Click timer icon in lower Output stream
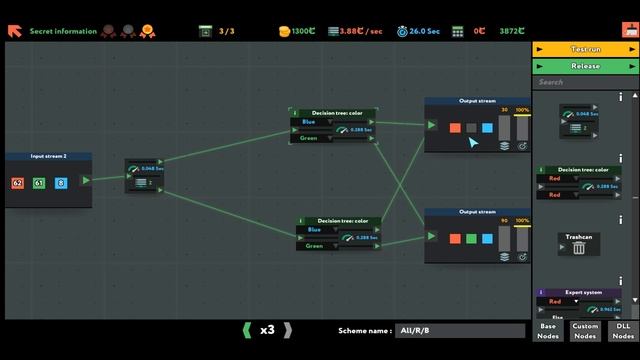This screenshot has width=640, height=360. tap(522, 257)
